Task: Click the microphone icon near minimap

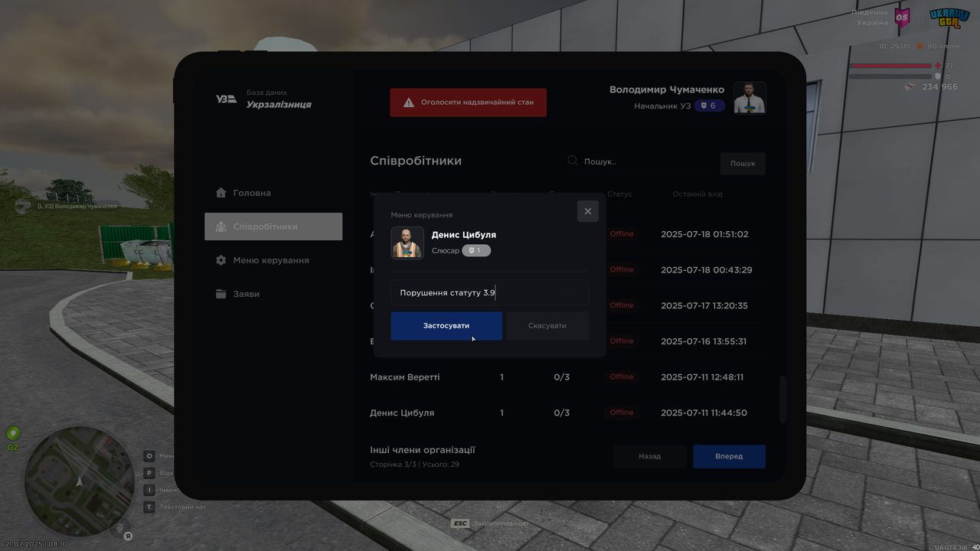Action: [119, 527]
